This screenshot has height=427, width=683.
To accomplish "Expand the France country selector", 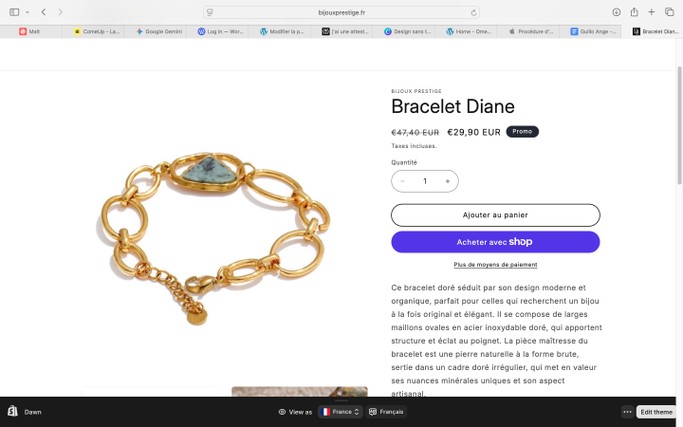I will (340, 412).
